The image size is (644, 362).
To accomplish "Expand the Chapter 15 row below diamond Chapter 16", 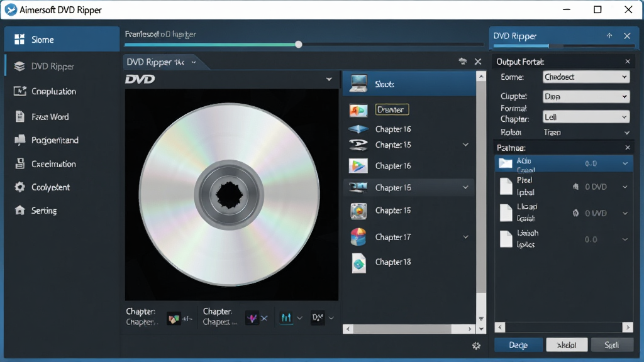I will [465, 145].
